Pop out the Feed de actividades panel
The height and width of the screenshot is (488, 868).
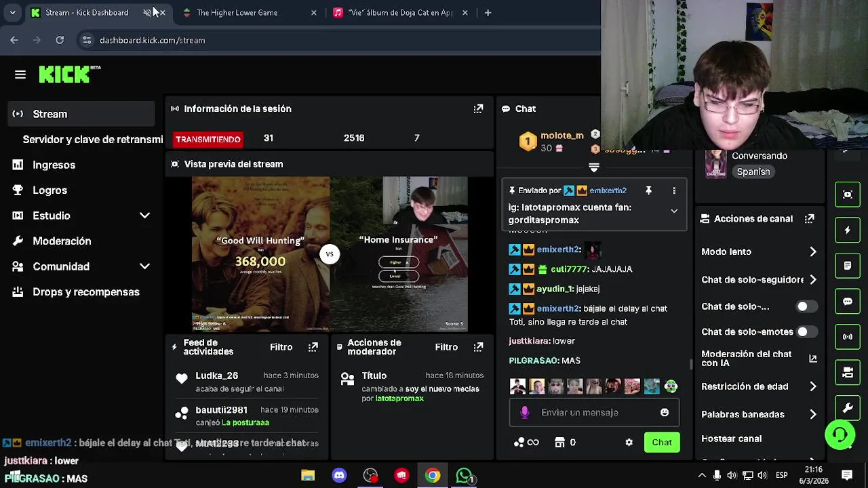tap(313, 347)
